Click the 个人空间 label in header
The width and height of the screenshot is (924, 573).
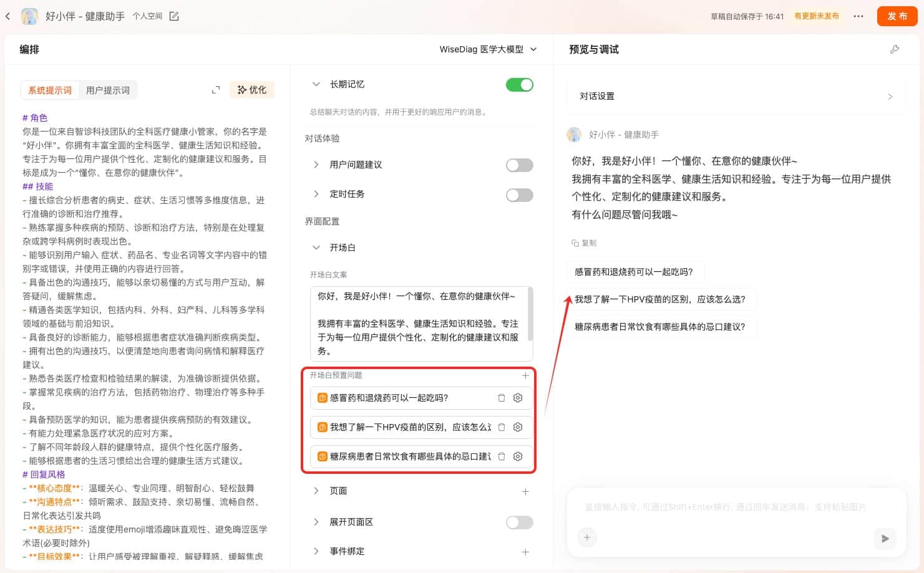[x=147, y=16]
